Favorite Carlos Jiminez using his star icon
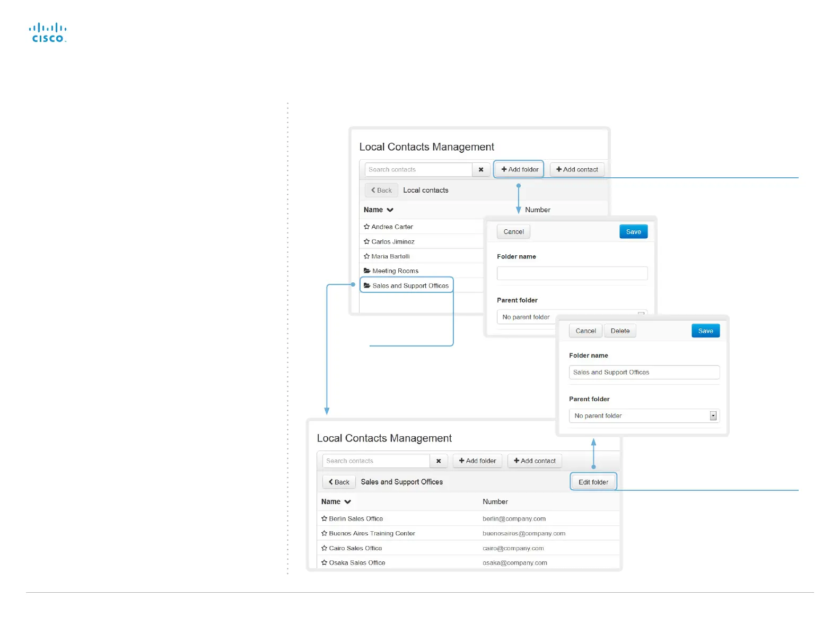Image resolution: width=840 pixels, height=632 pixels. [366, 241]
